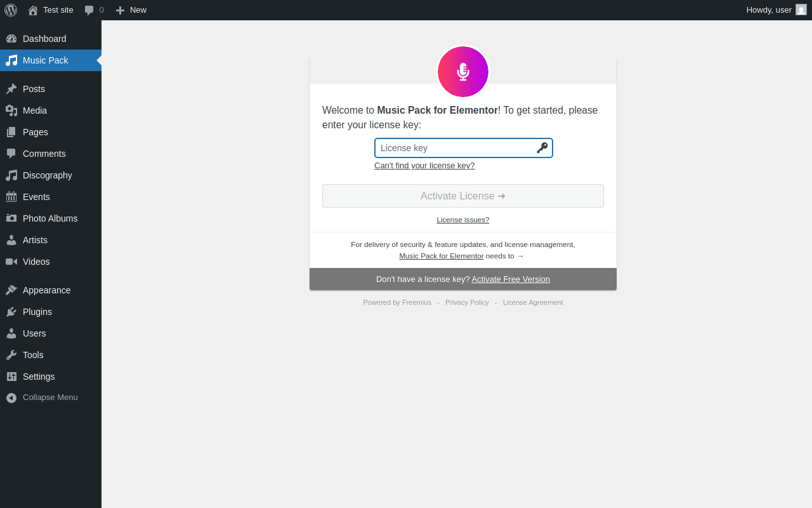
Task: Click Activate Free Version link
Action: [x=511, y=279]
